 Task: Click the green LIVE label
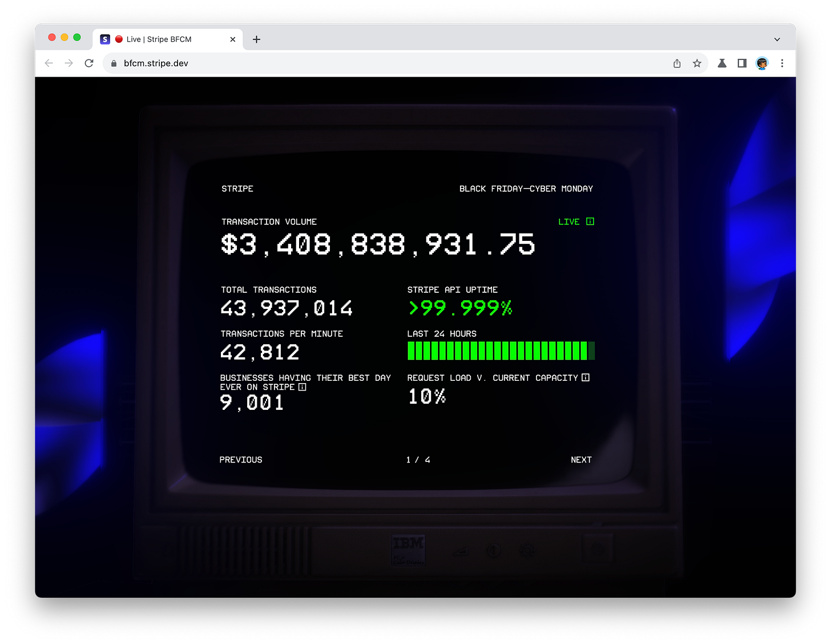click(x=569, y=222)
